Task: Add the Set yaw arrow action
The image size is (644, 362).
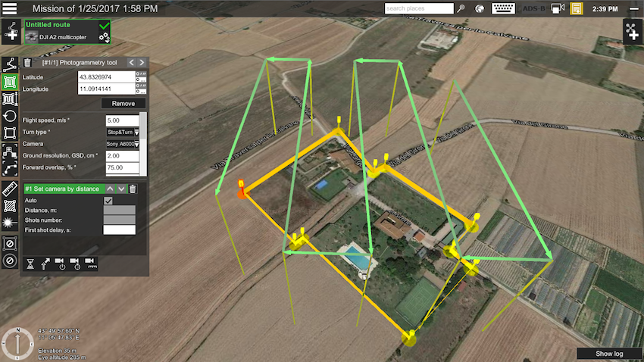Action: (x=45, y=264)
